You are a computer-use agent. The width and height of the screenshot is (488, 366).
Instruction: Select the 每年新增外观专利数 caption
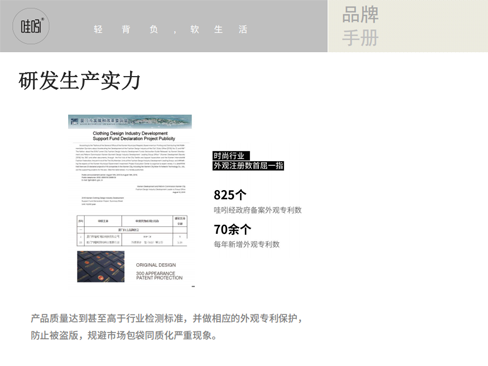(x=247, y=244)
